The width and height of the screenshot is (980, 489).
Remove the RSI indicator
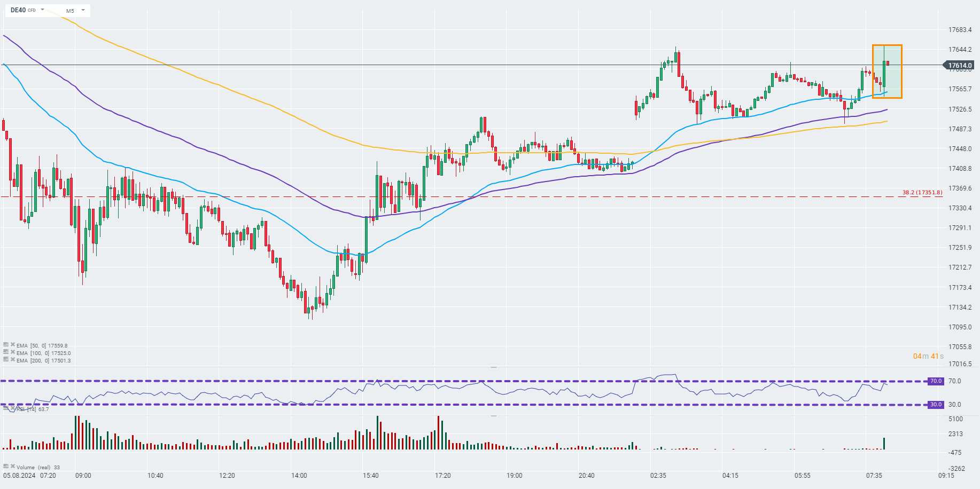click(x=13, y=408)
